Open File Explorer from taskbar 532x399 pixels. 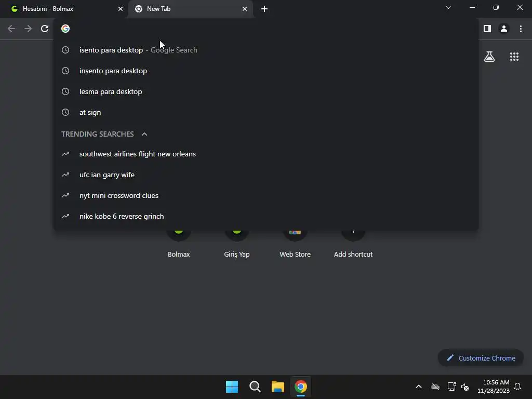click(x=277, y=387)
